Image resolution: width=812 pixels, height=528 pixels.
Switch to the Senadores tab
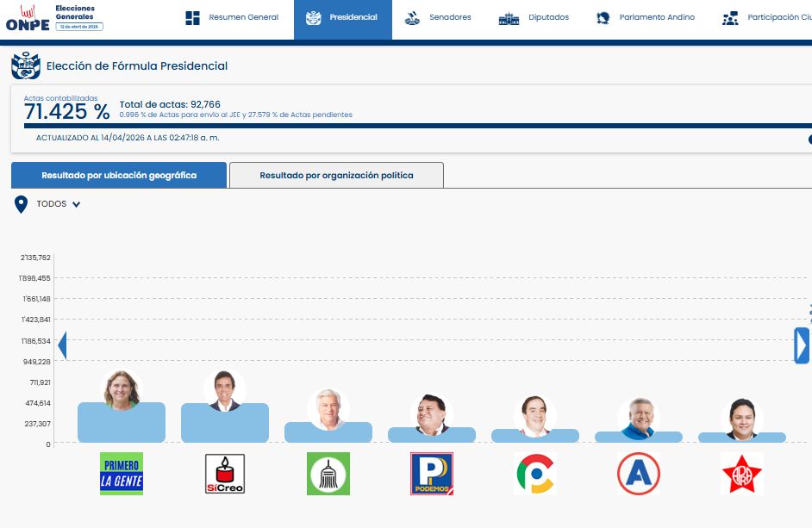(438, 17)
